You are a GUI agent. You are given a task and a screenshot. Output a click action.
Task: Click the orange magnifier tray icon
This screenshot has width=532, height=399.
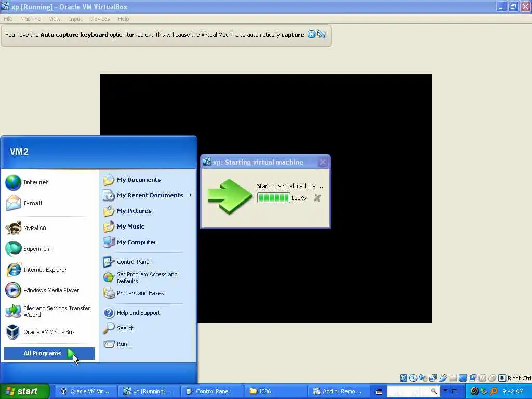point(494,391)
